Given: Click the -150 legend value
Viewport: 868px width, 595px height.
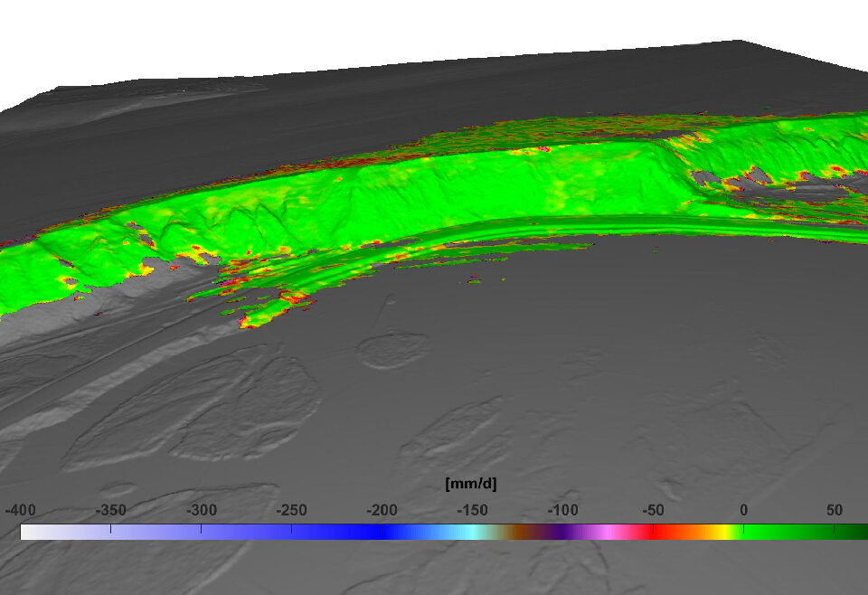Looking at the screenshot, I should (472, 510).
